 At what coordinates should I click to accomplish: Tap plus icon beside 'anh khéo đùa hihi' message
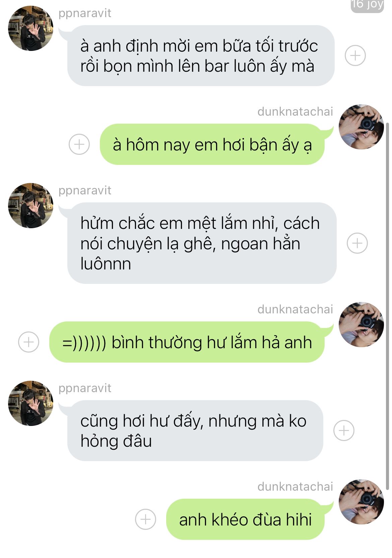pyautogui.click(x=145, y=519)
